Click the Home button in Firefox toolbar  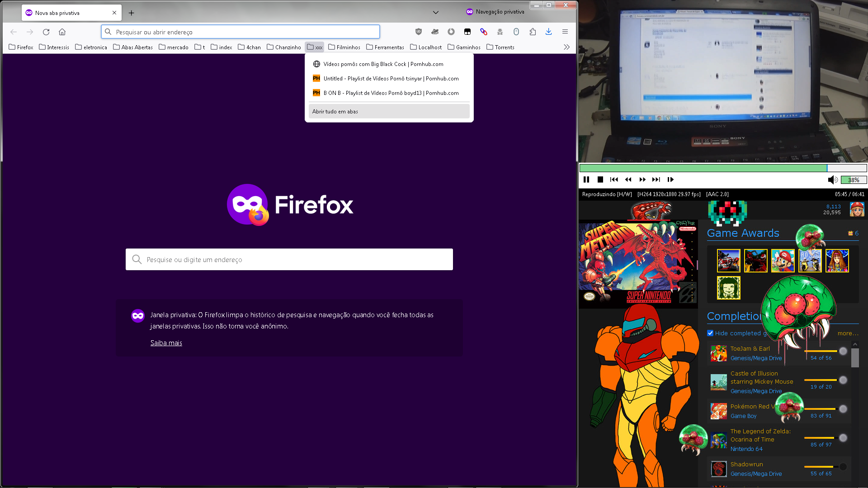[62, 32]
